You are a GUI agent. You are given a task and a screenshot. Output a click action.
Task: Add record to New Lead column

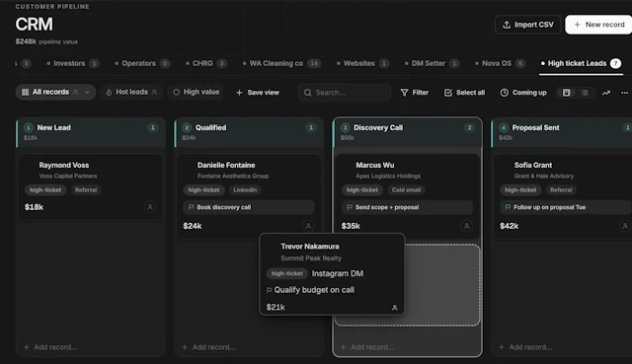coord(50,347)
